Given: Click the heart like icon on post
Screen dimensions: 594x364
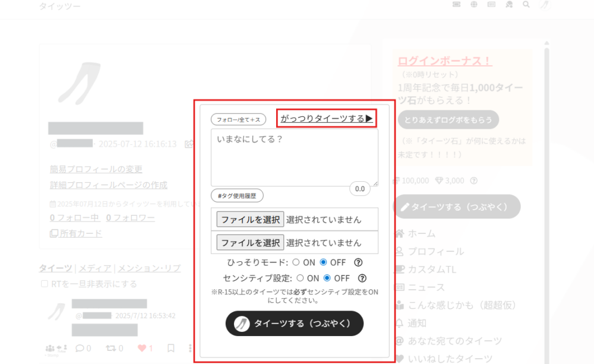Looking at the screenshot, I should point(141,348).
